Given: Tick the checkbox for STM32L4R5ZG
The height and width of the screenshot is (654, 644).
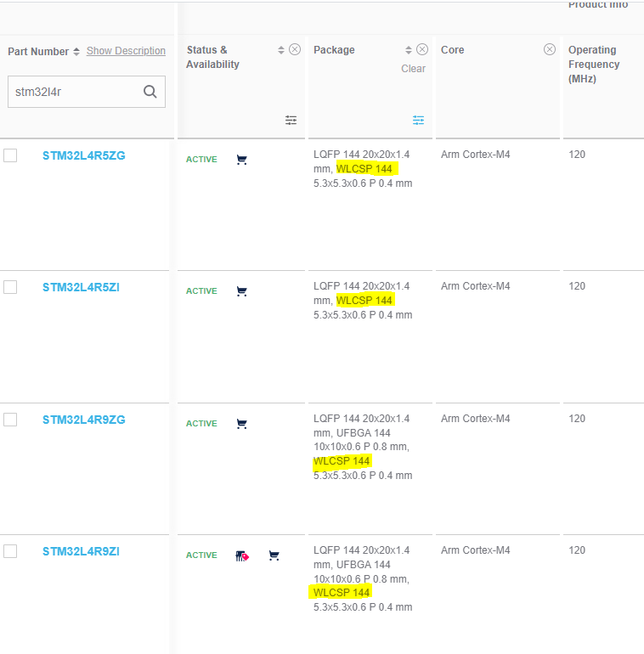Looking at the screenshot, I should (x=10, y=155).
